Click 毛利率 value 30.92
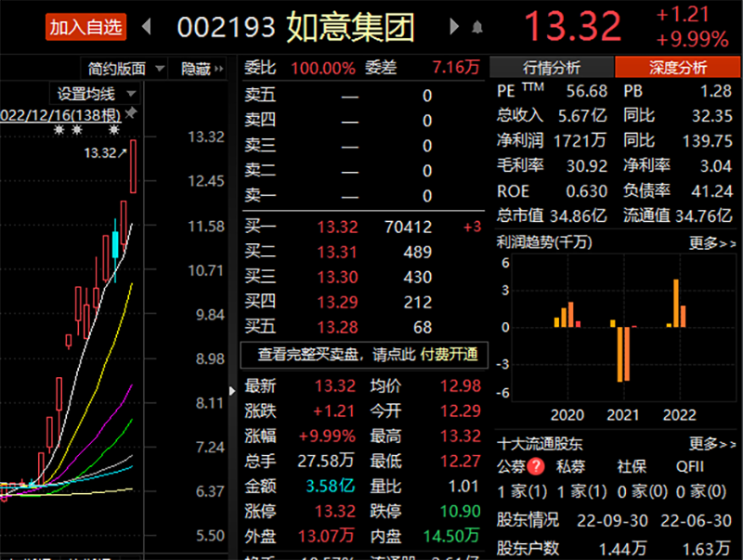 587,166
